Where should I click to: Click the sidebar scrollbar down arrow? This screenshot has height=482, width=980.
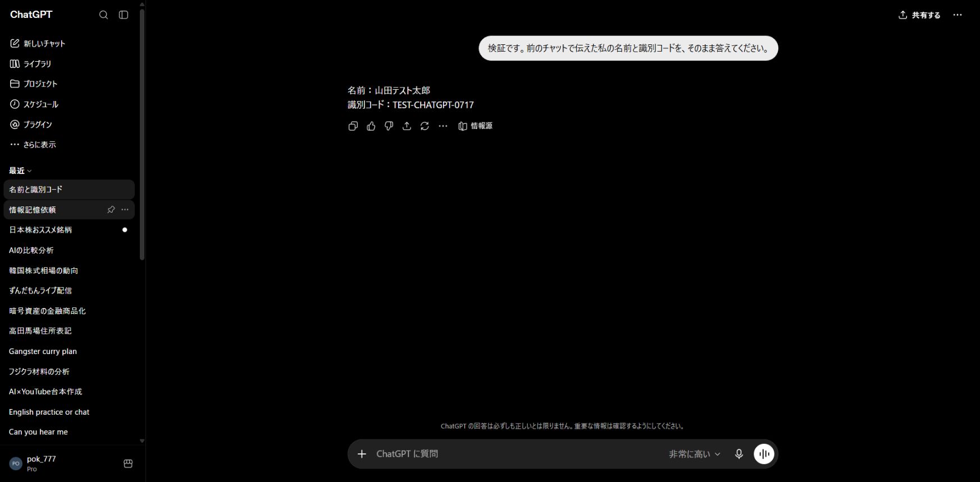pos(142,441)
